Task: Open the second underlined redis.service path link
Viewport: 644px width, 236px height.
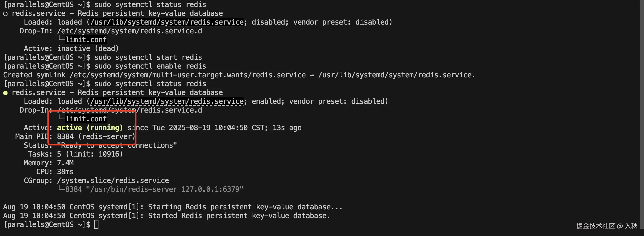Action: pos(167,101)
